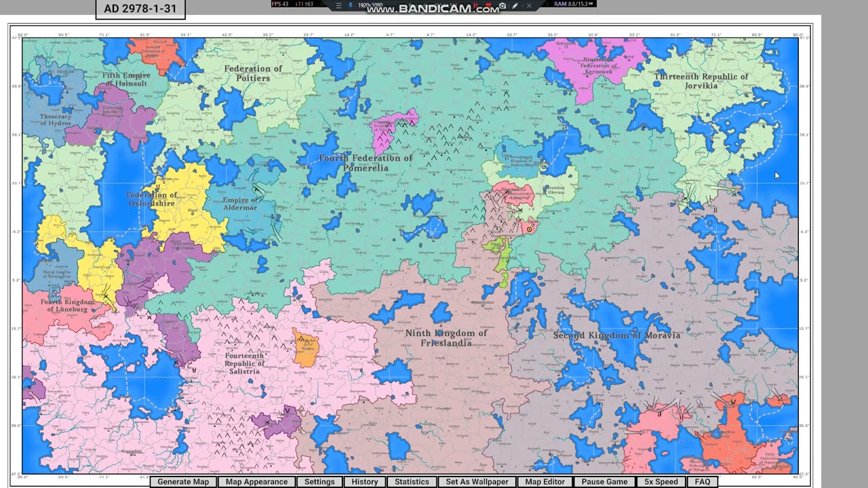Click the red circle city marker

[529, 229]
